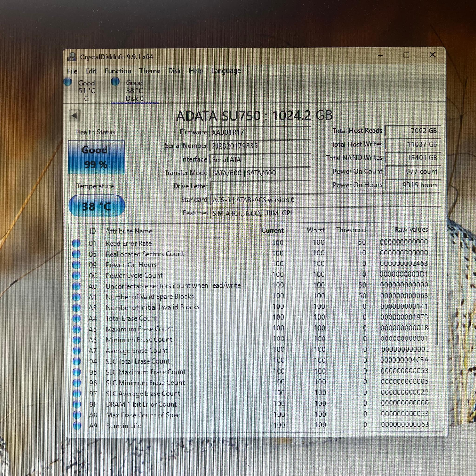Close the CrystalDiskInfo window
The image size is (476, 476).
click(432, 55)
